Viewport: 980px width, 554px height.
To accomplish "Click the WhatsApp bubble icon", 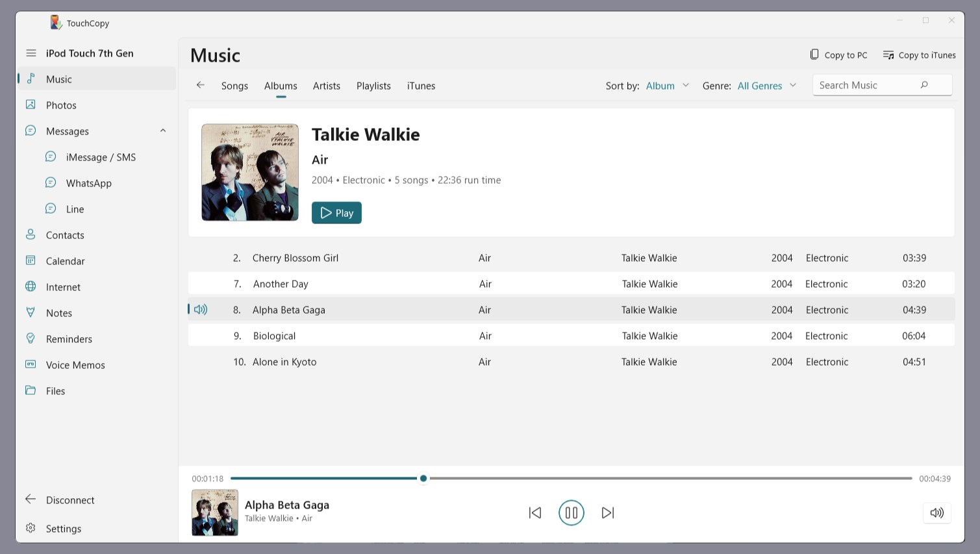I will point(51,183).
